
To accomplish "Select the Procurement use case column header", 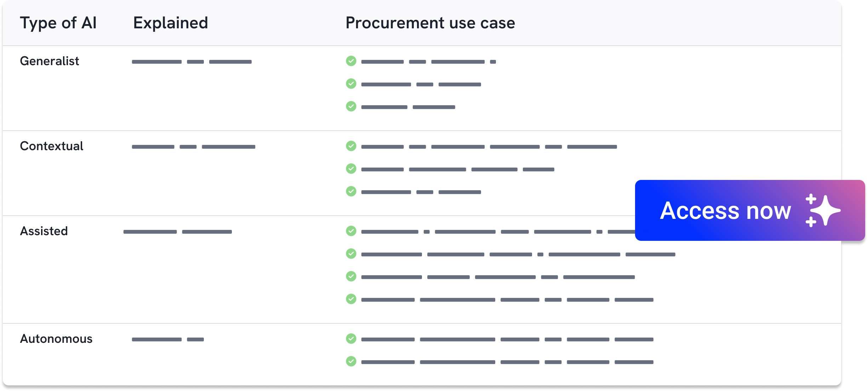I will 430,23.
